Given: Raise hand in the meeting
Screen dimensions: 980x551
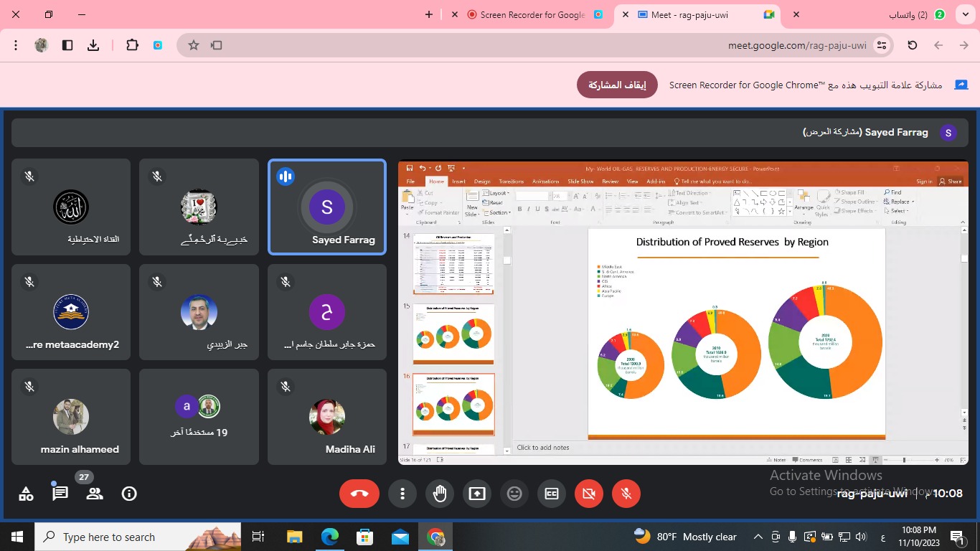Looking at the screenshot, I should coord(440,494).
